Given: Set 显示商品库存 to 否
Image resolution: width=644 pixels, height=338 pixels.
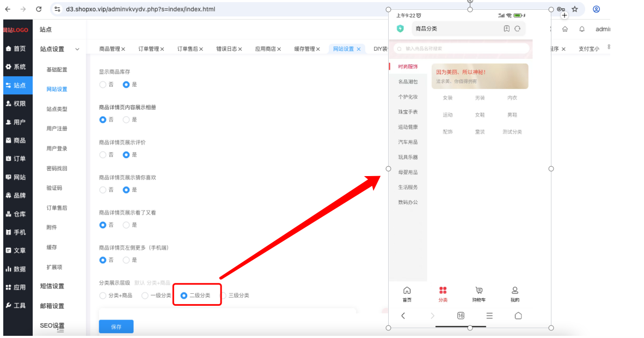Looking at the screenshot, I should 103,84.
